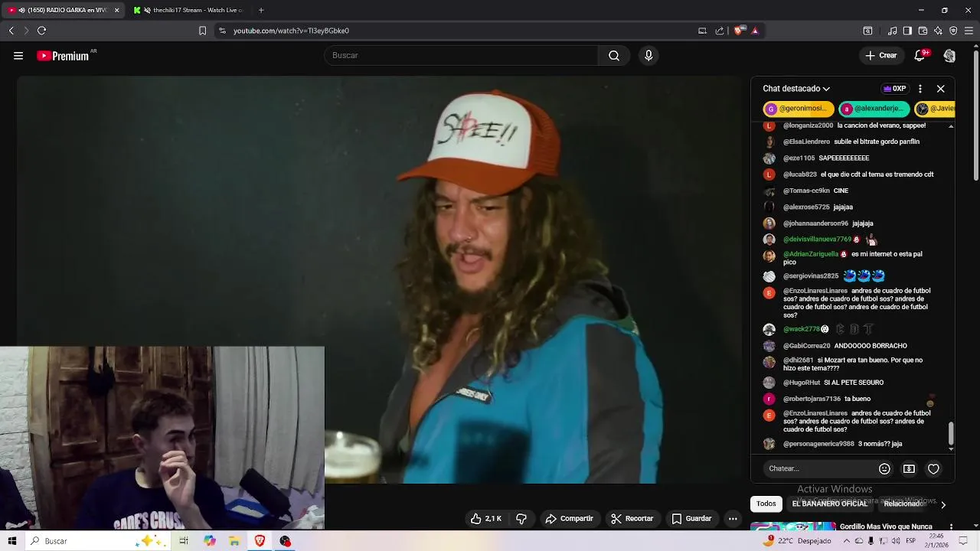Open Gordillo Mas Vivo que Nunca thumbnail

[793, 527]
